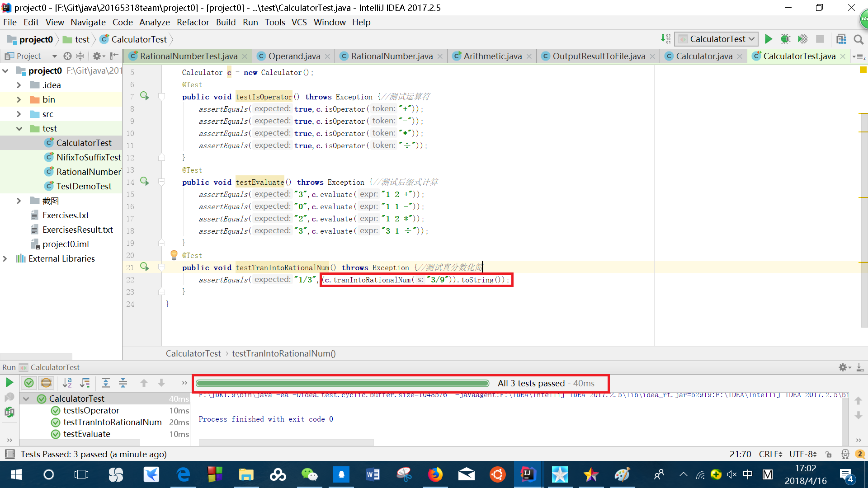Toggle show ignored tests button
This screenshot has height=488, width=868.
46,383
